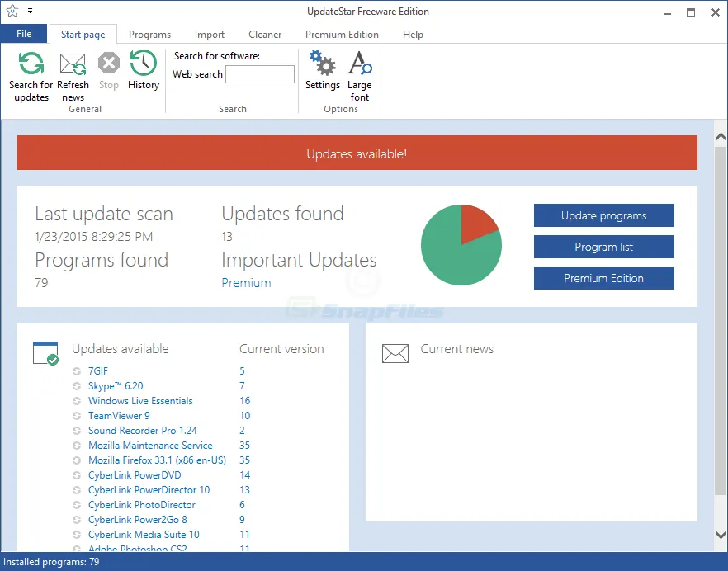This screenshot has width=728, height=571.
Task: Click update icon beside Mozilla Firefox 33.1
Action: pyautogui.click(x=77, y=460)
